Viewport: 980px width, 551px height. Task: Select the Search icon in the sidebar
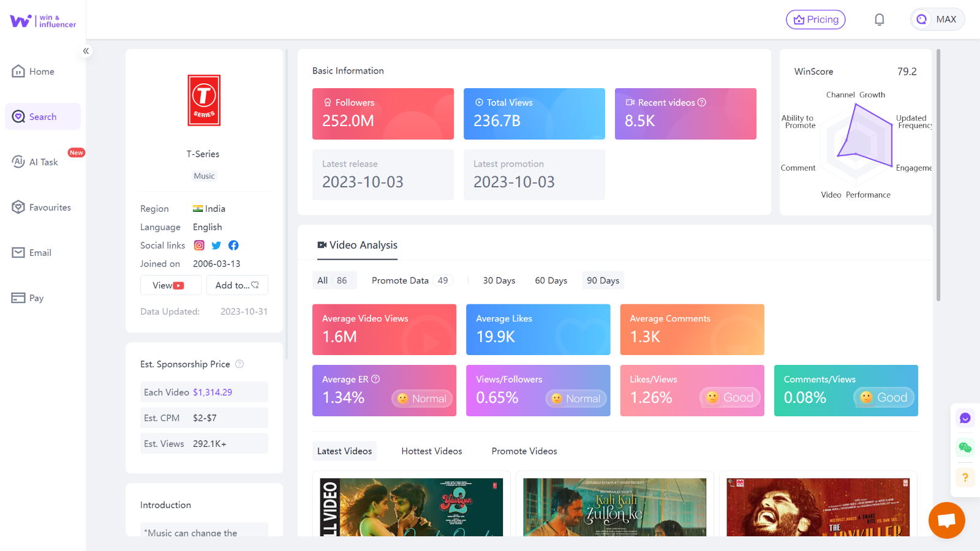tap(18, 116)
